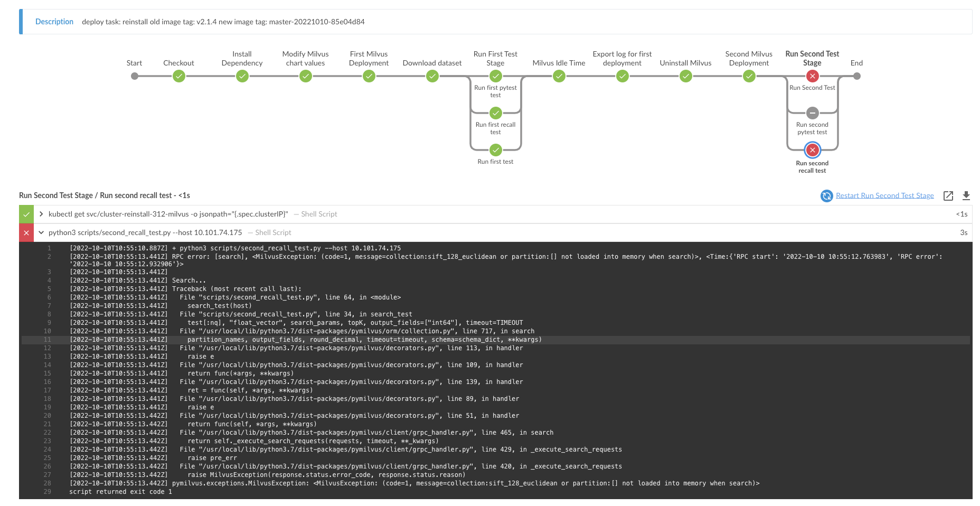The image size is (980, 506).
Task: Click the Milvus Idle Time stage node
Action: [x=559, y=76]
